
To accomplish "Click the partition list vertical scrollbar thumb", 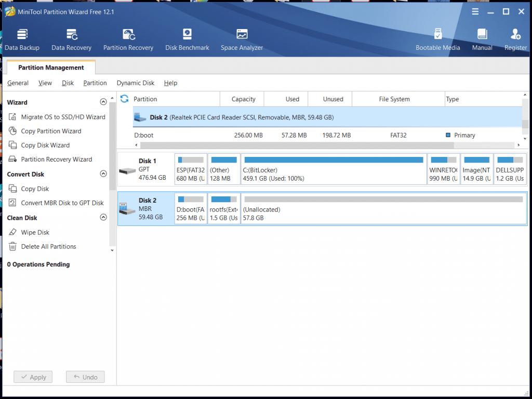I will coord(525,124).
